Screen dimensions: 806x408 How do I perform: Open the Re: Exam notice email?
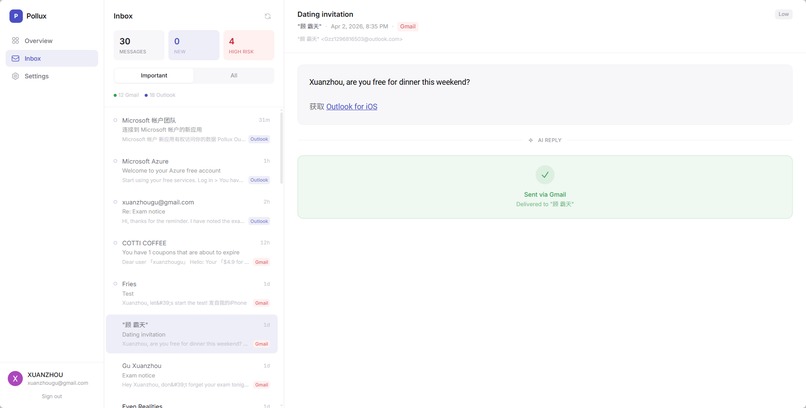192,211
